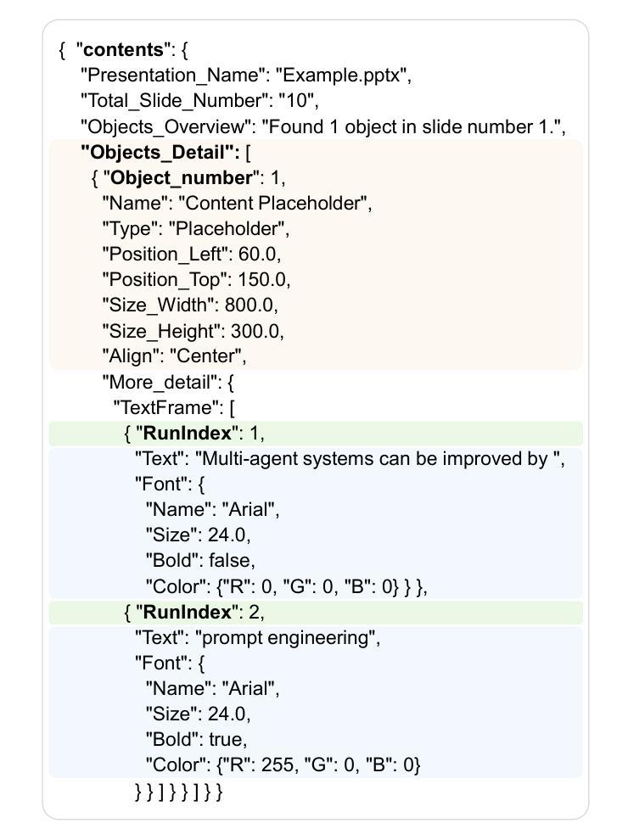
Task: Click the "Align": "Center" line
Action: click(174, 356)
